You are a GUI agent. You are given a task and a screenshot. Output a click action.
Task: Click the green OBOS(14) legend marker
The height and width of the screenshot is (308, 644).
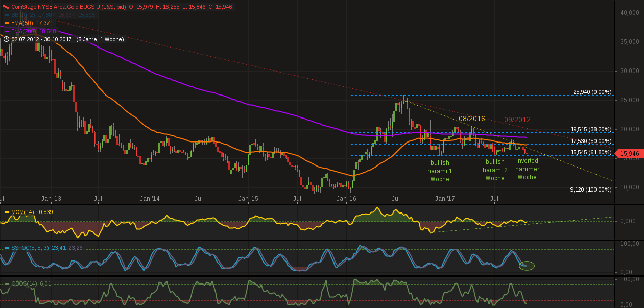6,283
